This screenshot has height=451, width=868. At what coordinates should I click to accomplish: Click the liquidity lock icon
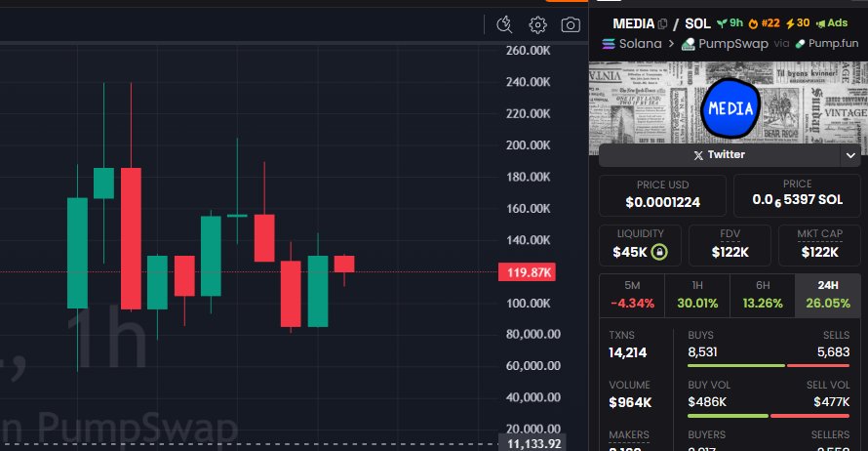tap(660, 253)
